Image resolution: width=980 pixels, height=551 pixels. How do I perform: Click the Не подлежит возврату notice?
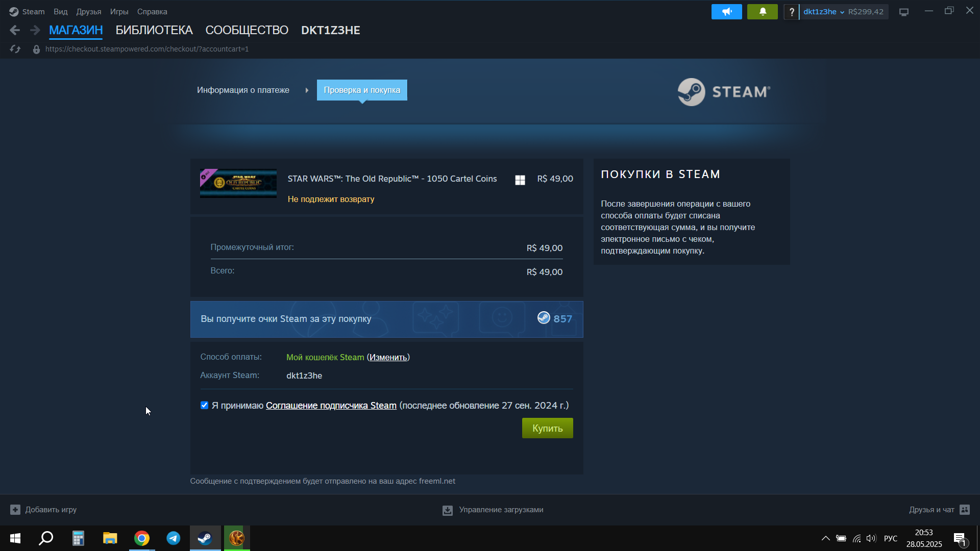[x=331, y=199]
